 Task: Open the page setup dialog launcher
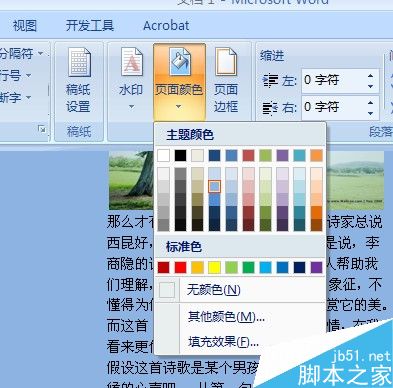point(42,129)
